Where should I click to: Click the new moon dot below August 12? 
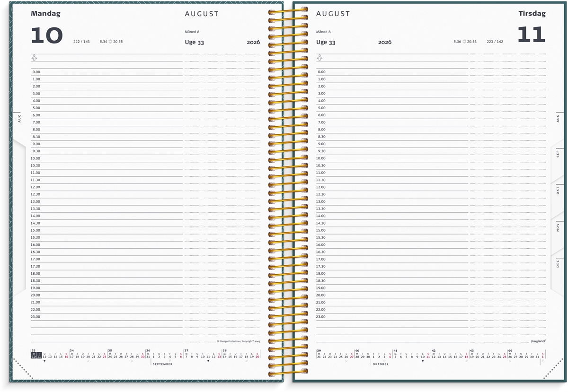44,361
